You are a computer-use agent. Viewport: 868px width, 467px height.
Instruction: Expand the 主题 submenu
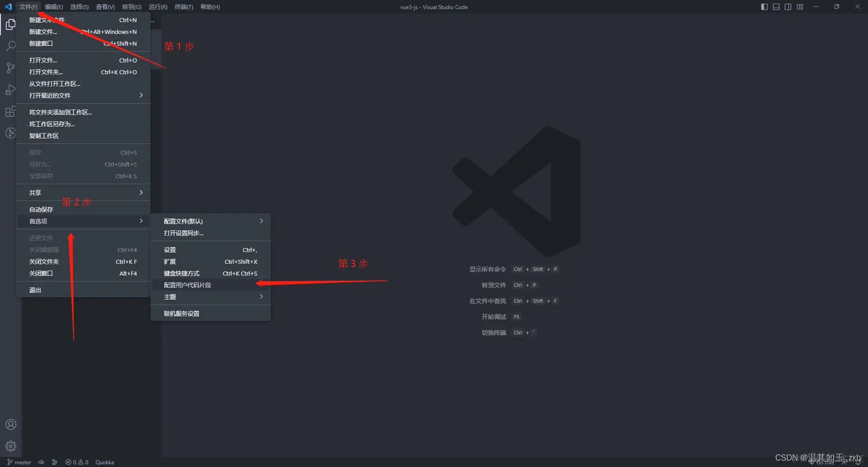click(211, 297)
